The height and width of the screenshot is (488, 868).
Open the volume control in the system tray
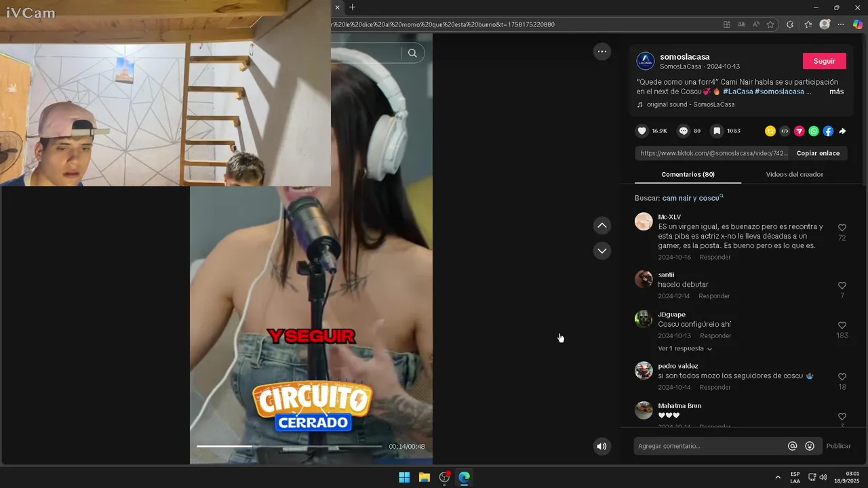click(823, 477)
